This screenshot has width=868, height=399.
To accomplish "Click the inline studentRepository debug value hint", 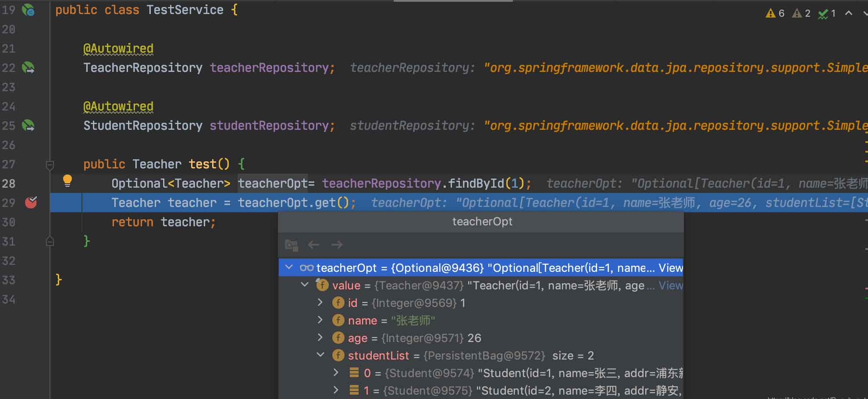I will click(x=609, y=126).
